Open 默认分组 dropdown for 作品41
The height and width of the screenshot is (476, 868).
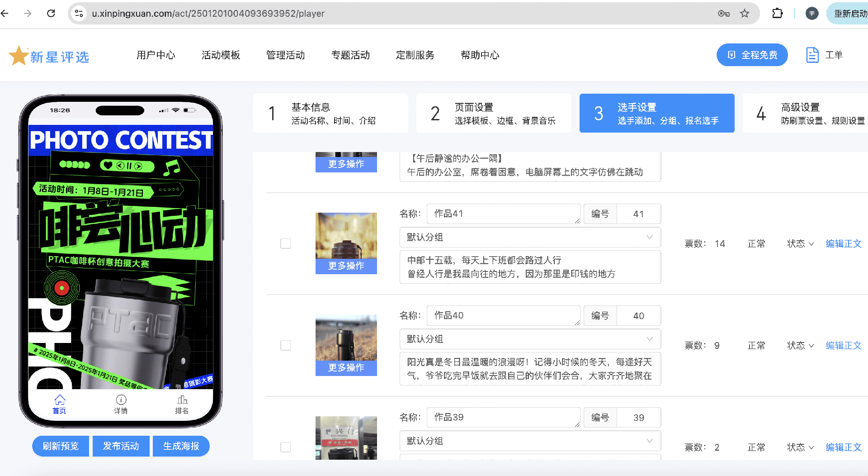pos(530,237)
